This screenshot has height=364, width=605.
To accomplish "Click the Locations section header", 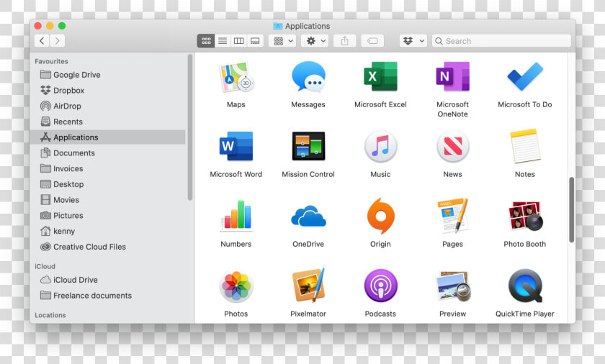I will tap(50, 315).
